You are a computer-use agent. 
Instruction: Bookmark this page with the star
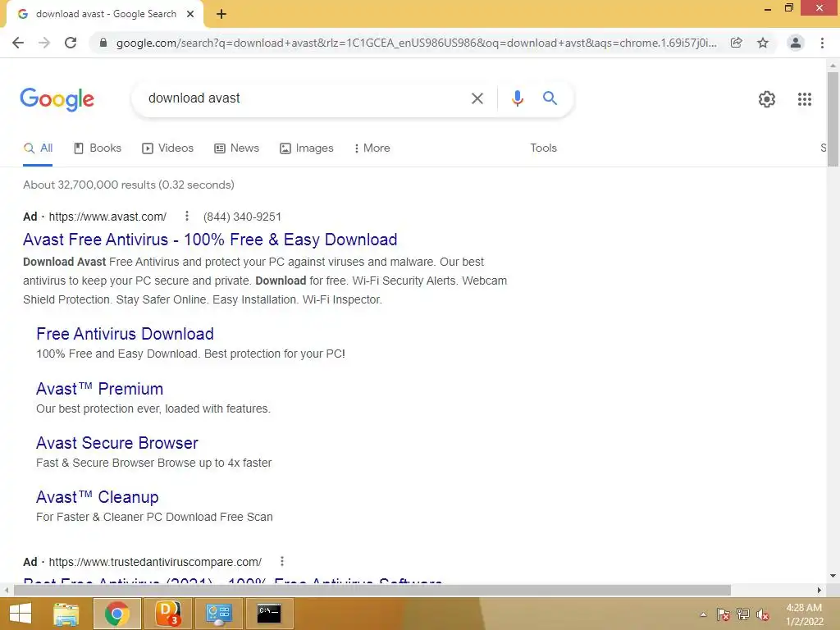click(763, 43)
